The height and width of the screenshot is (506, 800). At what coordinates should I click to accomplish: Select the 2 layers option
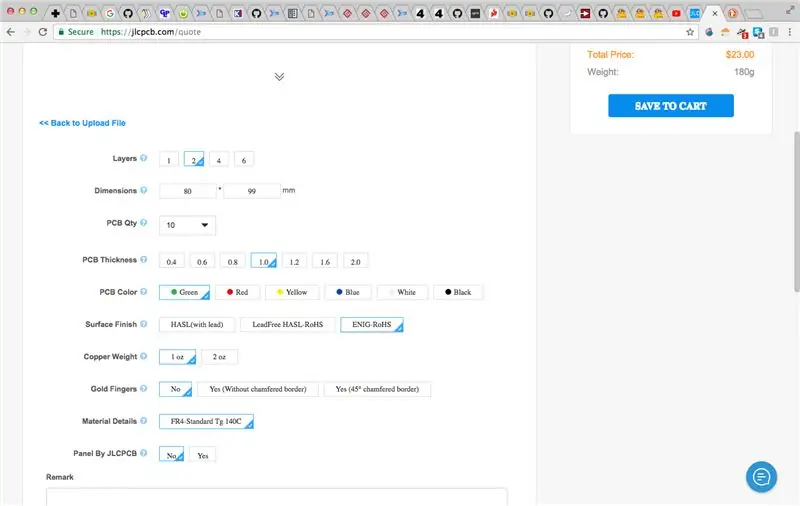click(194, 160)
